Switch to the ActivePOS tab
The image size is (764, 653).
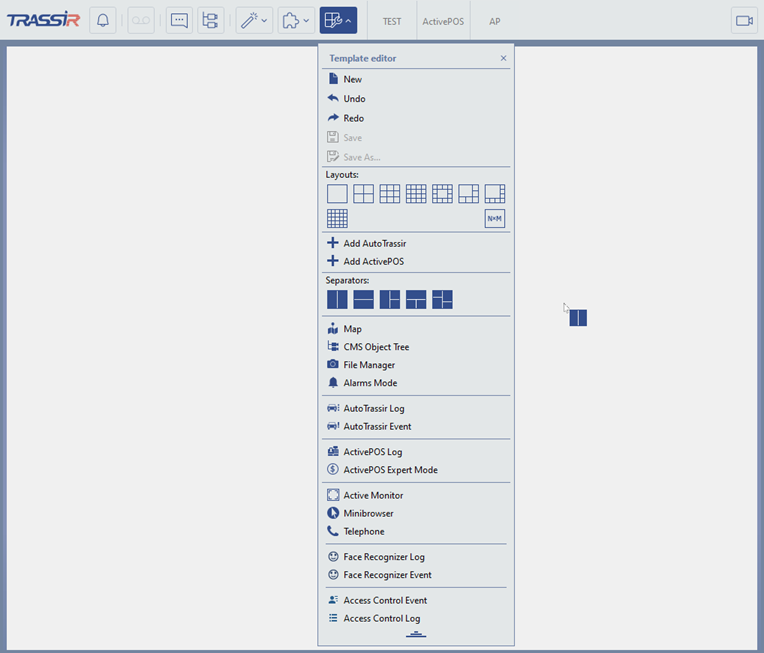pos(442,21)
